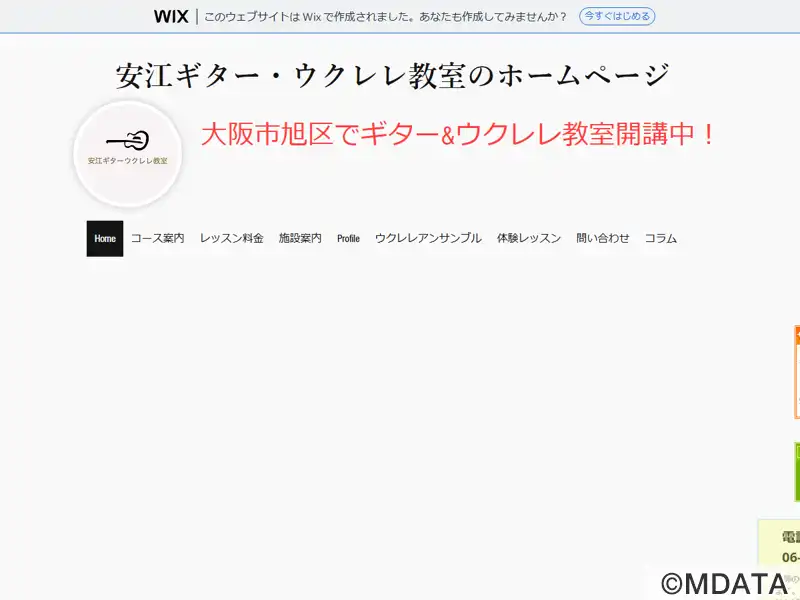Click the WIX logo in the banner

coord(171,16)
